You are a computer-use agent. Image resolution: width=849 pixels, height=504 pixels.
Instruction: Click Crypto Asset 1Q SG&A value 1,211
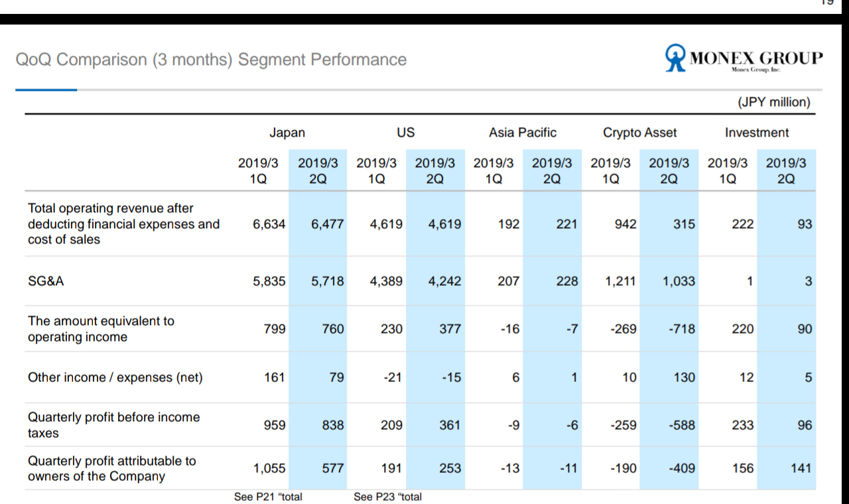(x=620, y=281)
